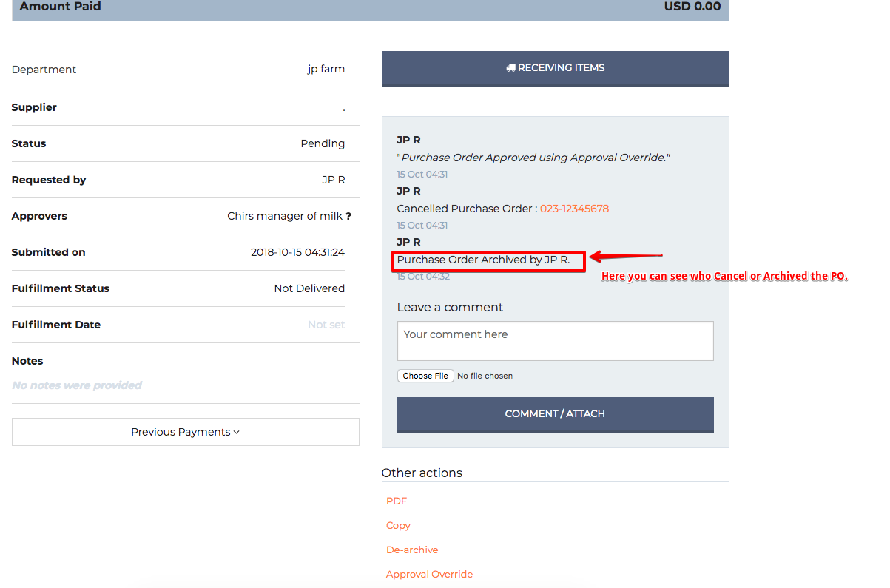The width and height of the screenshot is (890, 588).
Task: Select the De-archive link
Action: [x=412, y=550]
